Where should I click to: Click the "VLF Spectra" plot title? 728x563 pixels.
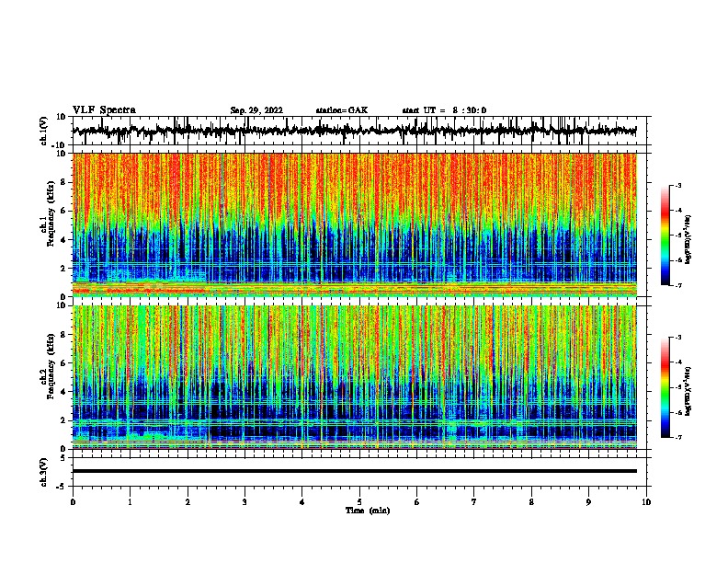pyautogui.click(x=104, y=110)
